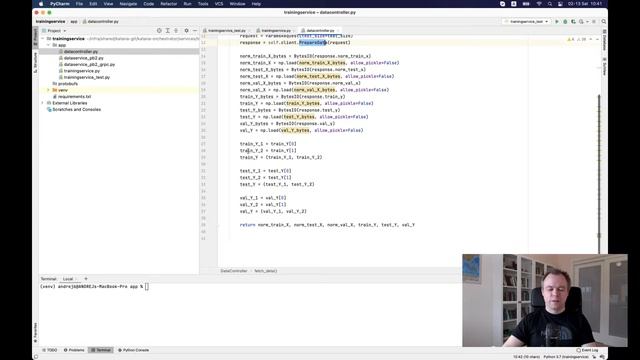Screen dimensions: 640x360
Task: Open trainingservice_test.py in project tree
Action: pos(87,78)
